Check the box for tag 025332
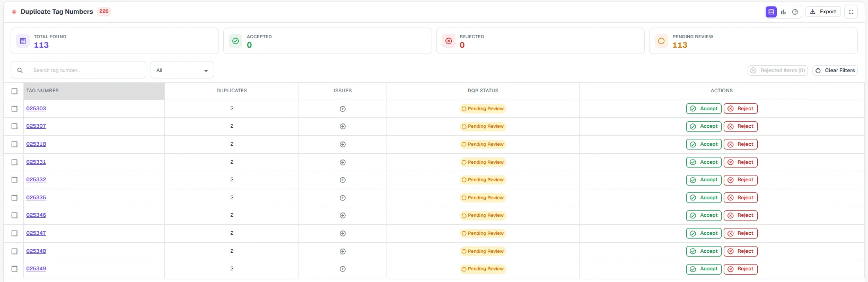 (x=14, y=180)
